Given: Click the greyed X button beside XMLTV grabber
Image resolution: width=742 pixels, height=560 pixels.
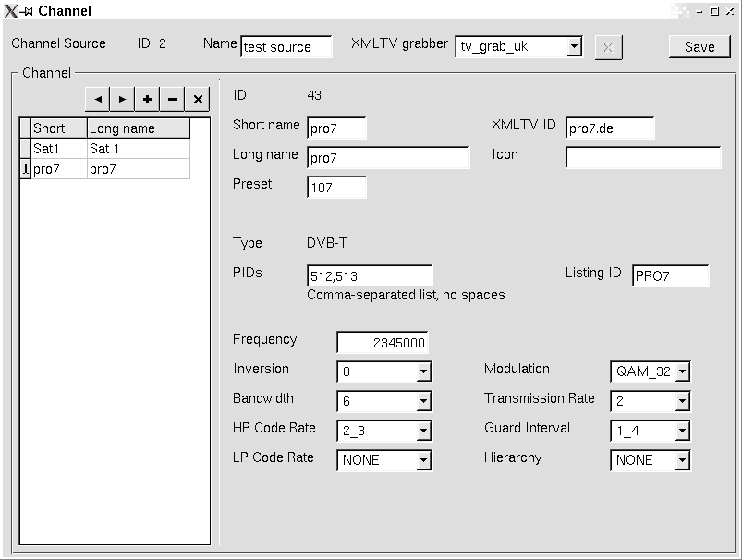Looking at the screenshot, I should (x=607, y=46).
